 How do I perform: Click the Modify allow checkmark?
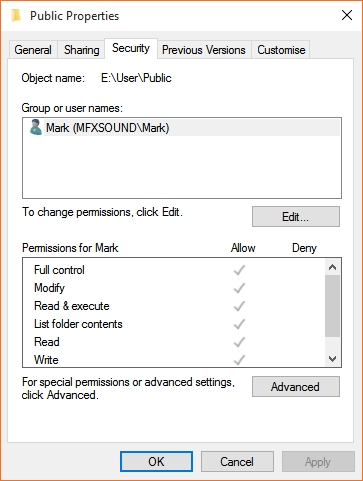pyautogui.click(x=239, y=288)
